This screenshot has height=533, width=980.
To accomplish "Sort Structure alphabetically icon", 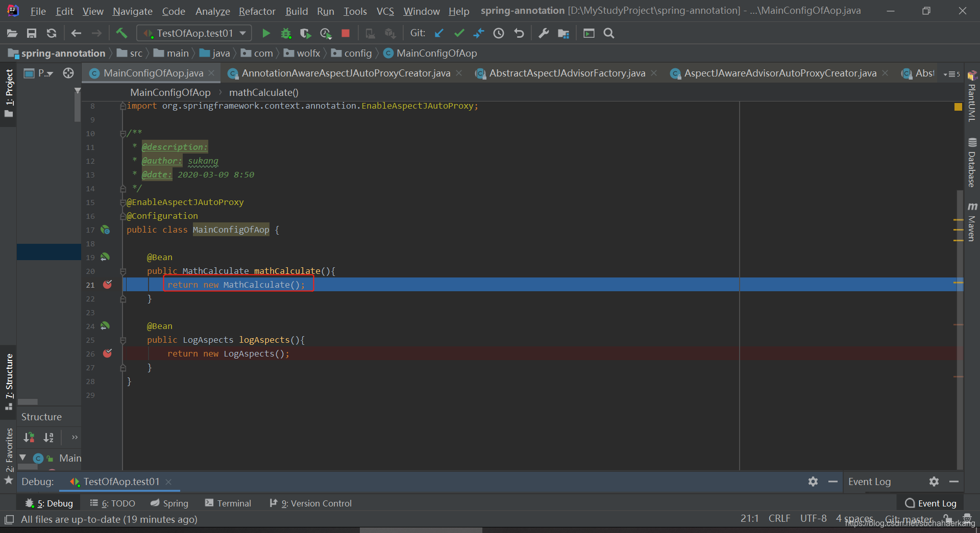I will click(48, 437).
